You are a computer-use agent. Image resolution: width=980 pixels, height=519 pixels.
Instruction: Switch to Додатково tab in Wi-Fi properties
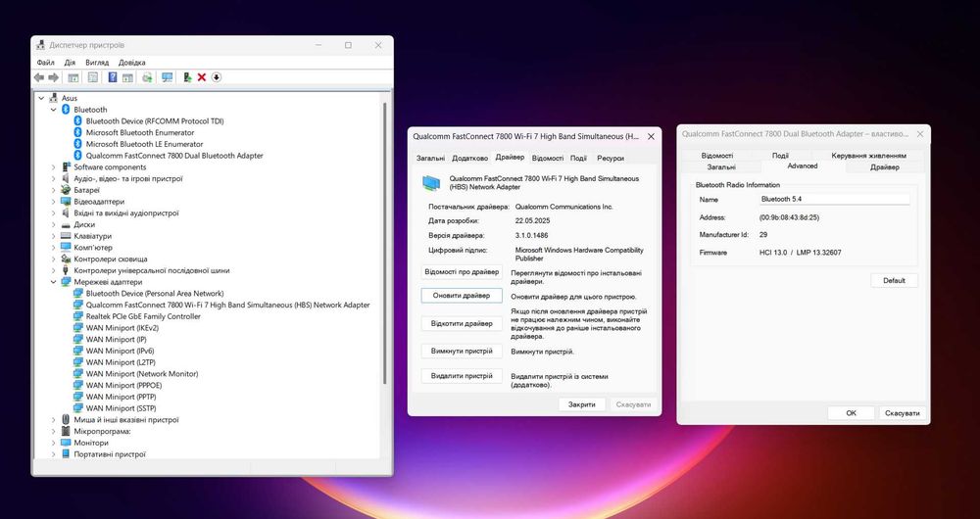point(470,158)
